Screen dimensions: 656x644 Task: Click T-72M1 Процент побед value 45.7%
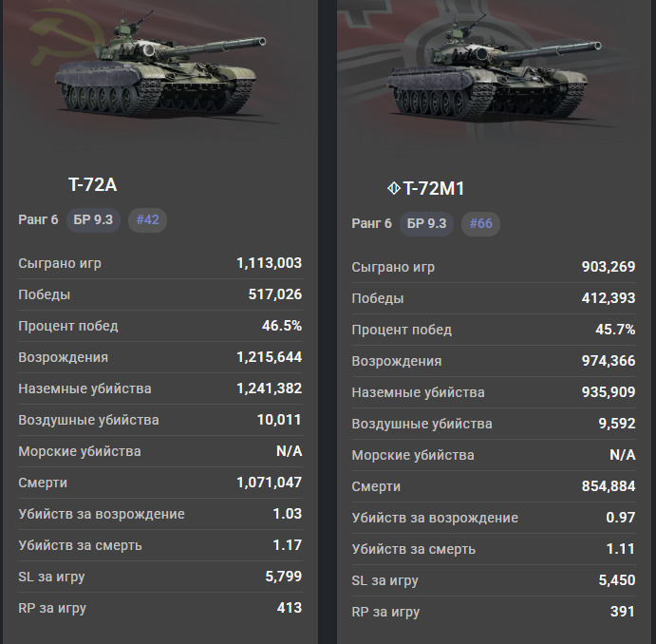pos(615,330)
